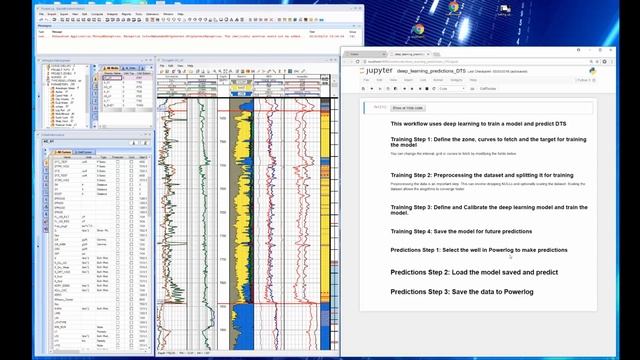Image resolution: width=640 pixels, height=360 pixels.
Task: Paste a cell below in the Jupyter toolbar
Action: (x=395, y=89)
